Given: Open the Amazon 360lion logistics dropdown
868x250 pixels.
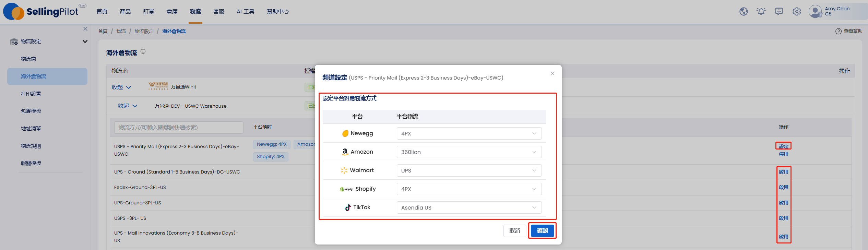Looking at the screenshot, I should coord(469,152).
